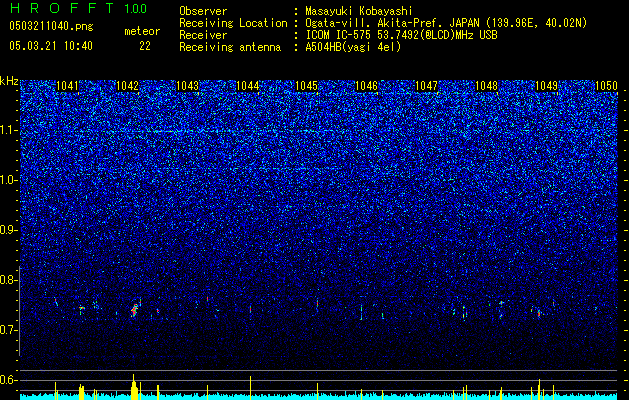The width and height of the screenshot is (629, 400).
Task: Click the tallest yellow intensity peak near 1042
Action: click(134, 387)
